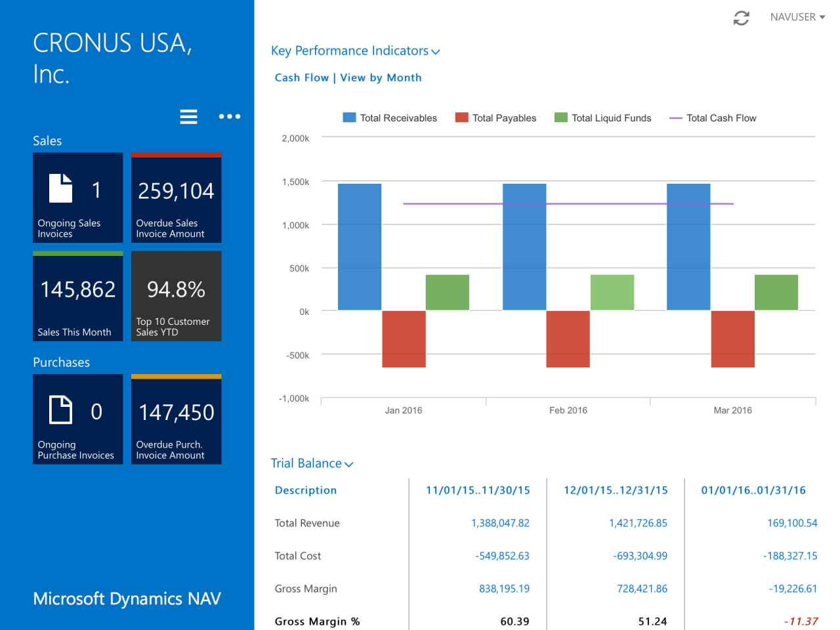
Task: Click the Cash Flow View by Month link
Action: click(x=348, y=77)
